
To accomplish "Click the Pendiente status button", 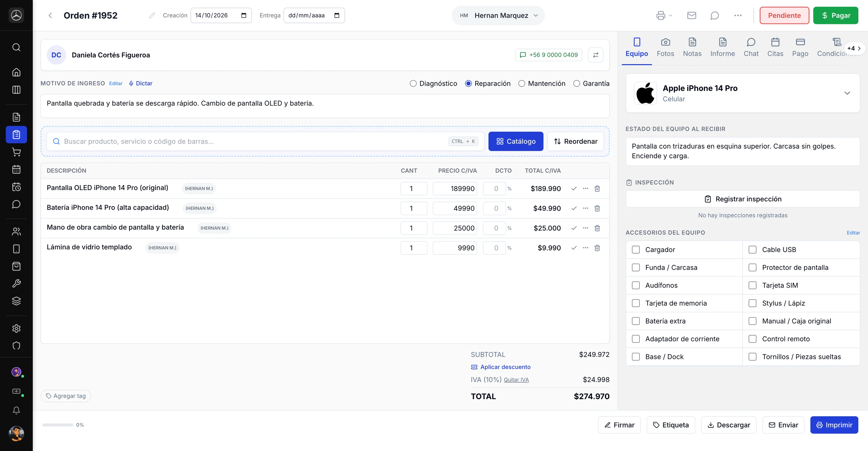I will pyautogui.click(x=784, y=15).
